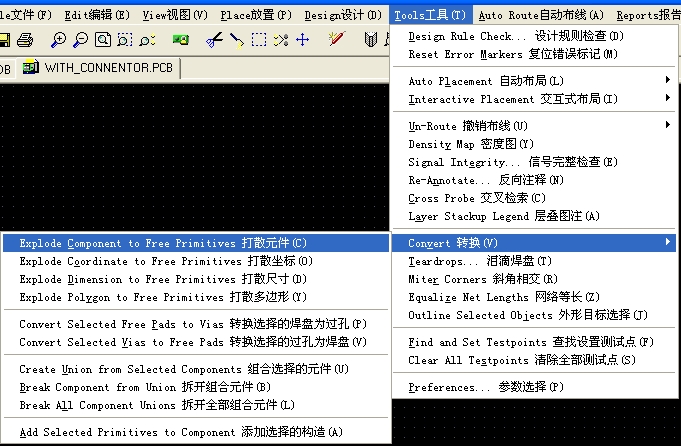This screenshot has height=446, width=681.
Task: Open the Place menu
Action: (256, 15)
